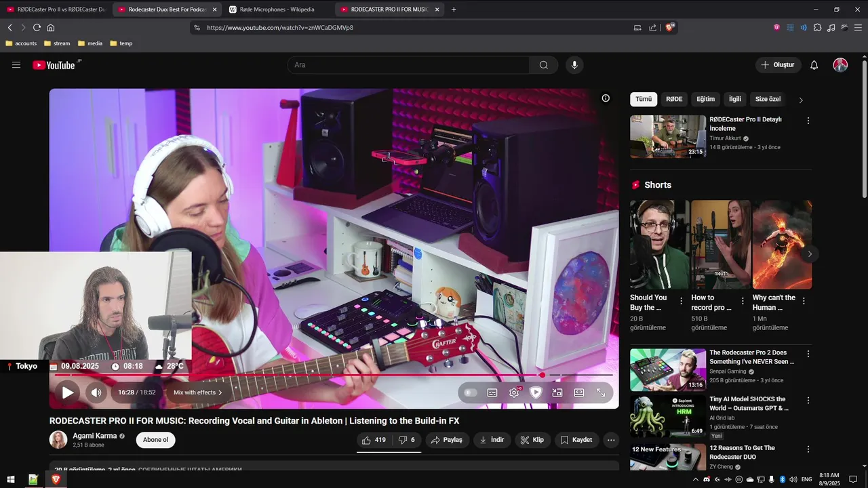Toggle theater mode in the player
This screenshot has width=868, height=488.
click(579, 392)
